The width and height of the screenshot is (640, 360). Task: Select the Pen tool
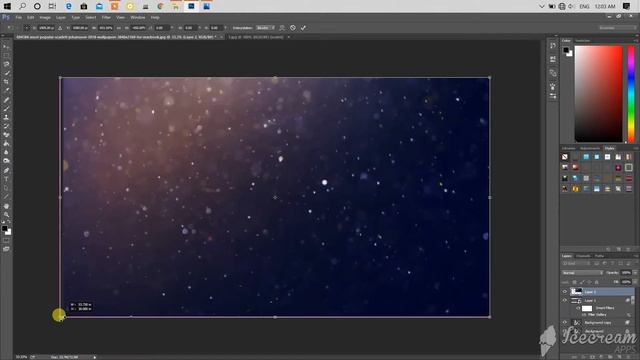(6, 170)
